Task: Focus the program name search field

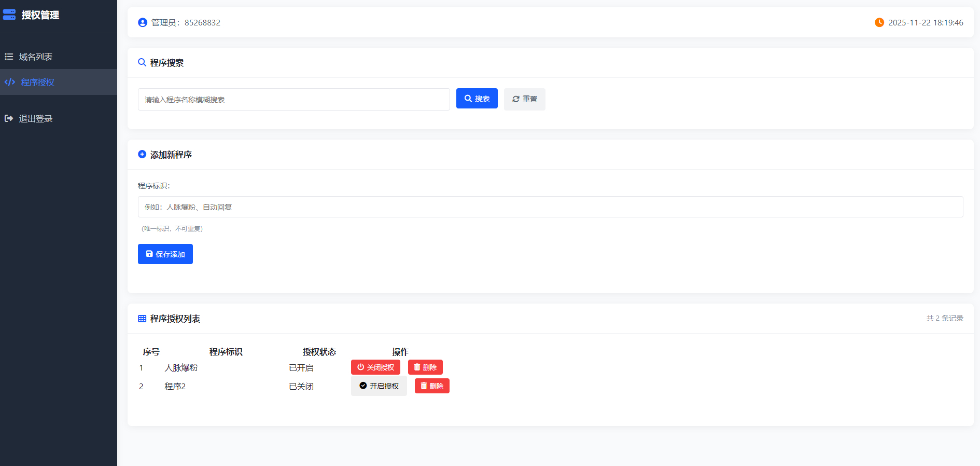Action: pos(294,99)
